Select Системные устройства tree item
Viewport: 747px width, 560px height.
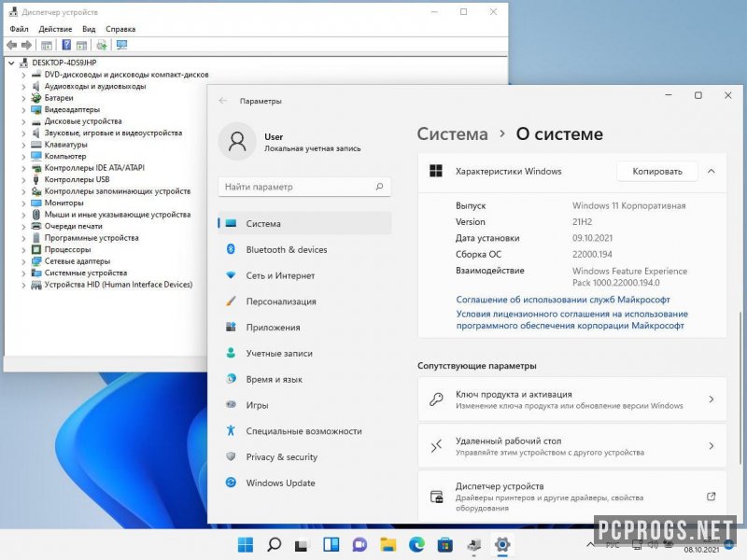tap(86, 273)
